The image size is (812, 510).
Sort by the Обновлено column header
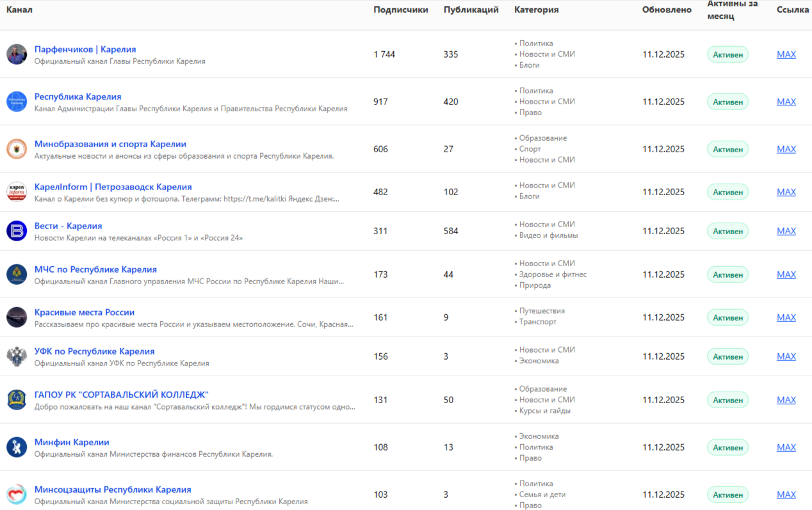point(667,10)
